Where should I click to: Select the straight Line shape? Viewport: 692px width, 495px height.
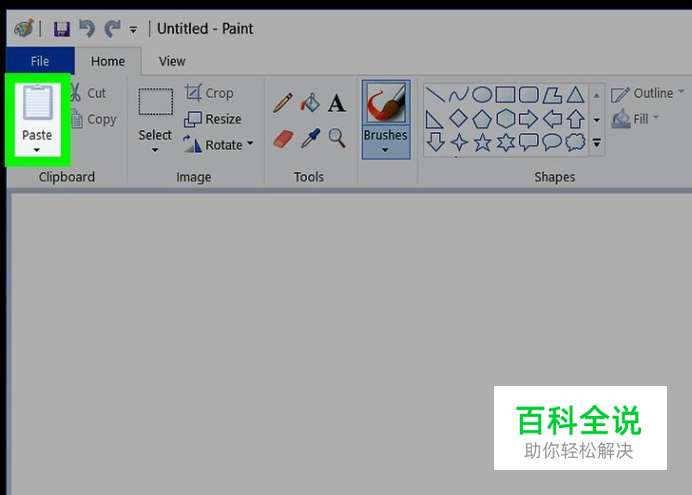(435, 94)
